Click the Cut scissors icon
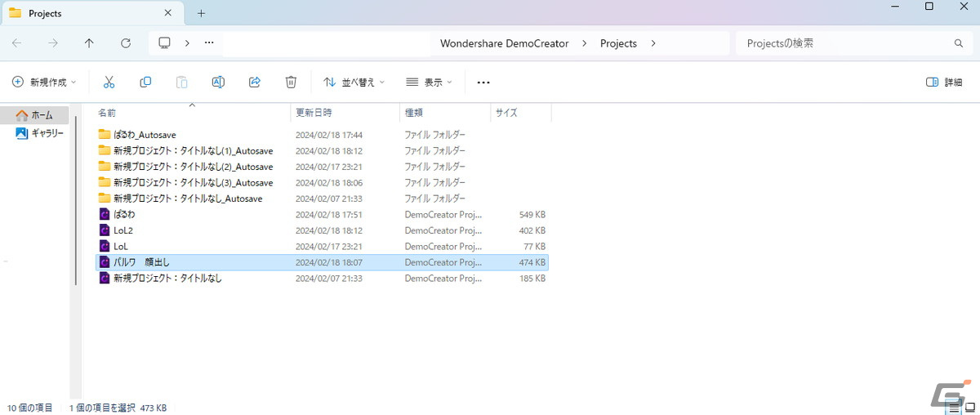Screen dimensions: 980x415 (x=109, y=82)
